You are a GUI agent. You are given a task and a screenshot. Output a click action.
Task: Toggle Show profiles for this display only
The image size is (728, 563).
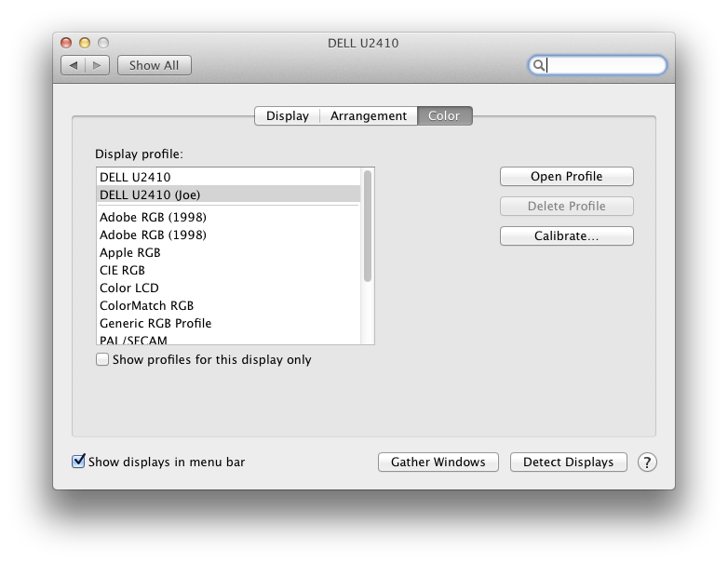point(102,359)
